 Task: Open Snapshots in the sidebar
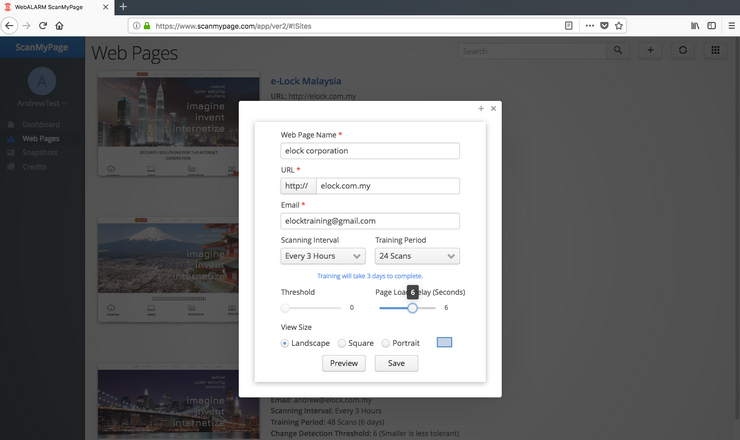coord(40,152)
